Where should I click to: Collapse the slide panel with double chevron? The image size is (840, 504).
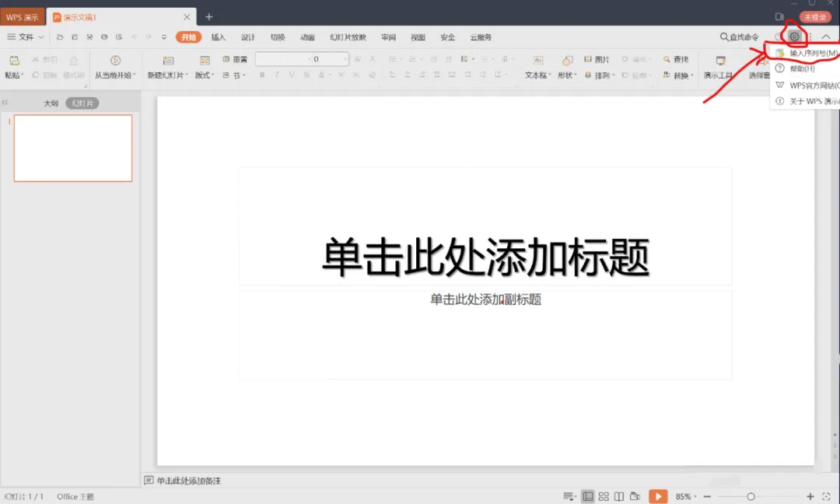(5, 103)
